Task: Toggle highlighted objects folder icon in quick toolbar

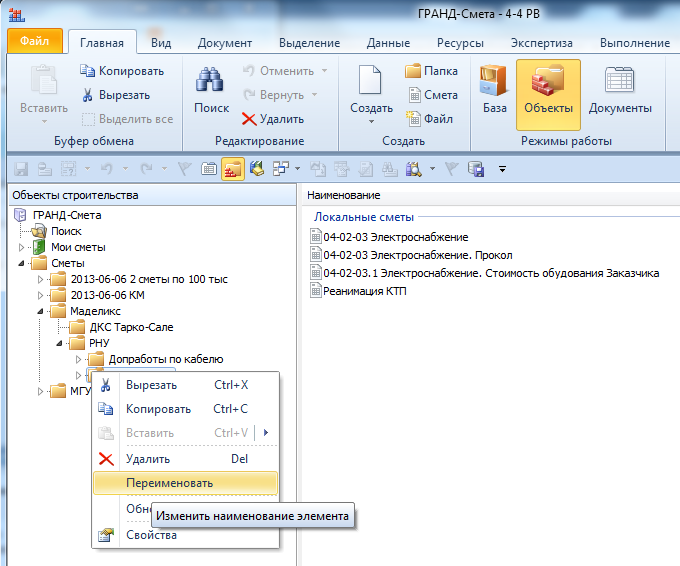Action: point(233,169)
